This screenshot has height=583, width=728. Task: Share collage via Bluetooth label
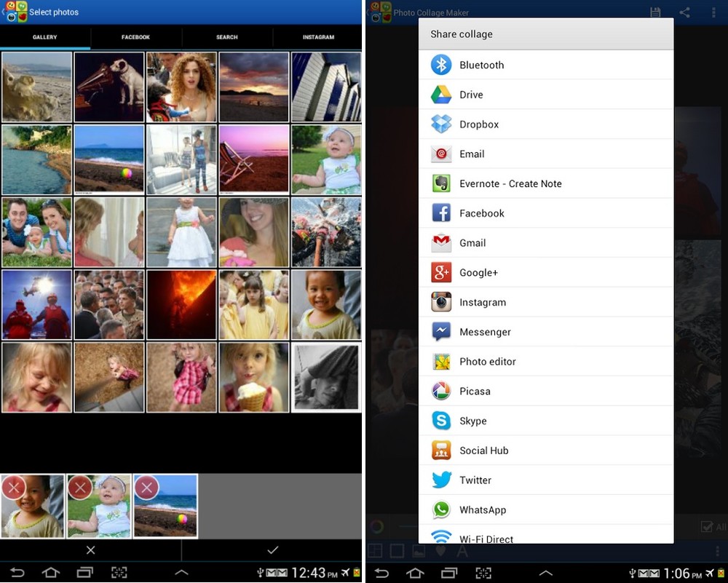[481, 65]
